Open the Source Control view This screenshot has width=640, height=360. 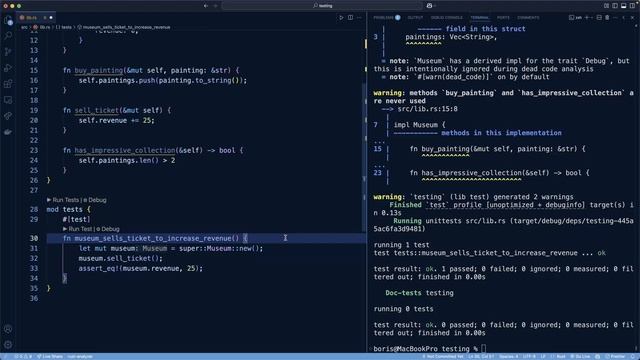pyautogui.click(x=8, y=52)
